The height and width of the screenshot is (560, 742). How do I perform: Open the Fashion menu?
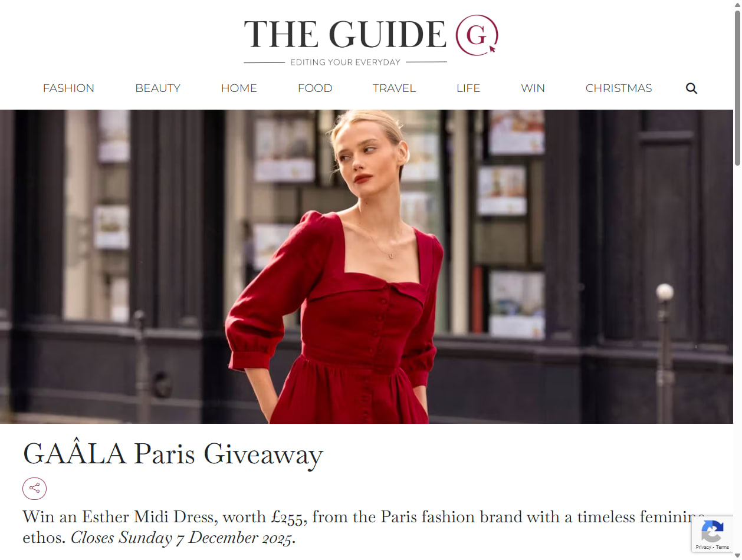pyautogui.click(x=68, y=88)
